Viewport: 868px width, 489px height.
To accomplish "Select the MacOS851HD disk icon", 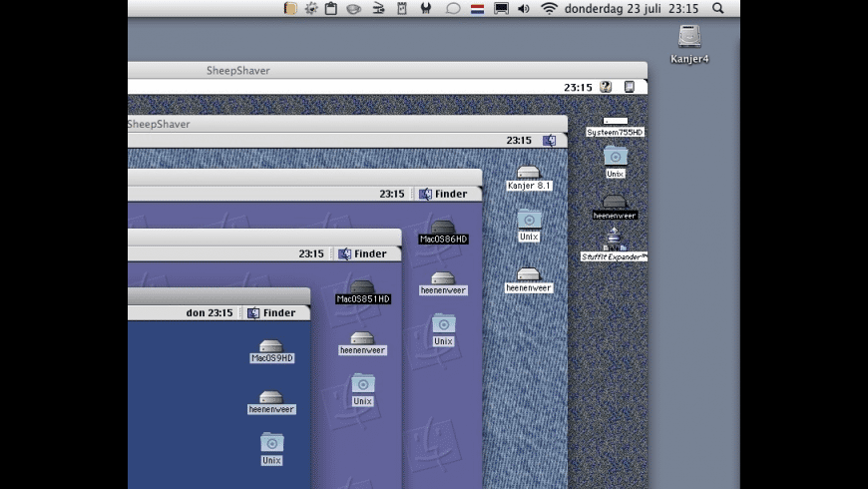I will (362, 287).
